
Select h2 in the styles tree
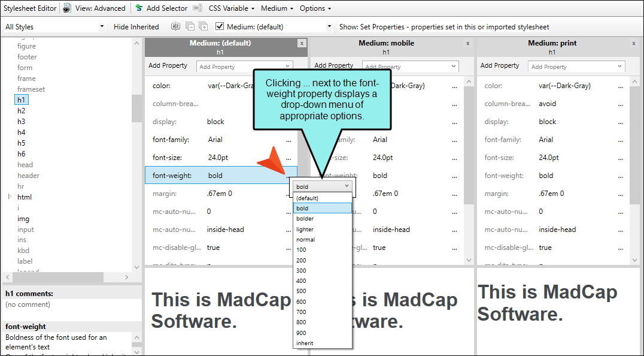pos(22,111)
